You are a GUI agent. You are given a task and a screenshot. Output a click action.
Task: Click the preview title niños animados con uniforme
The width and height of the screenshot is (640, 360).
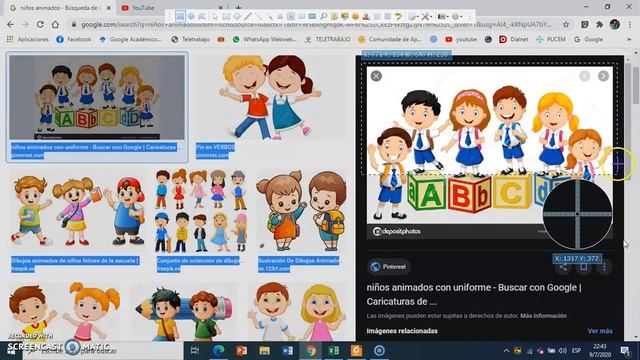[474, 294]
